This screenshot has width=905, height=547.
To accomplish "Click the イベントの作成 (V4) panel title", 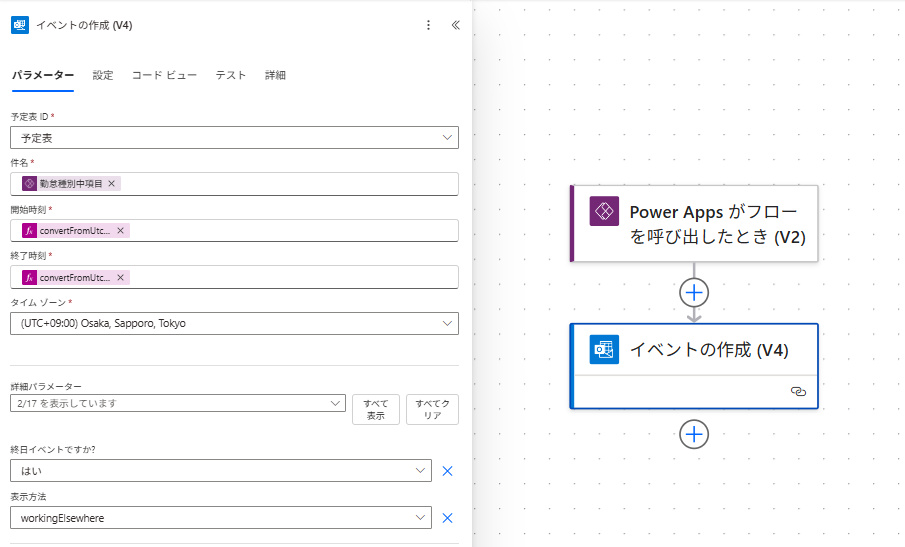I will [x=84, y=25].
